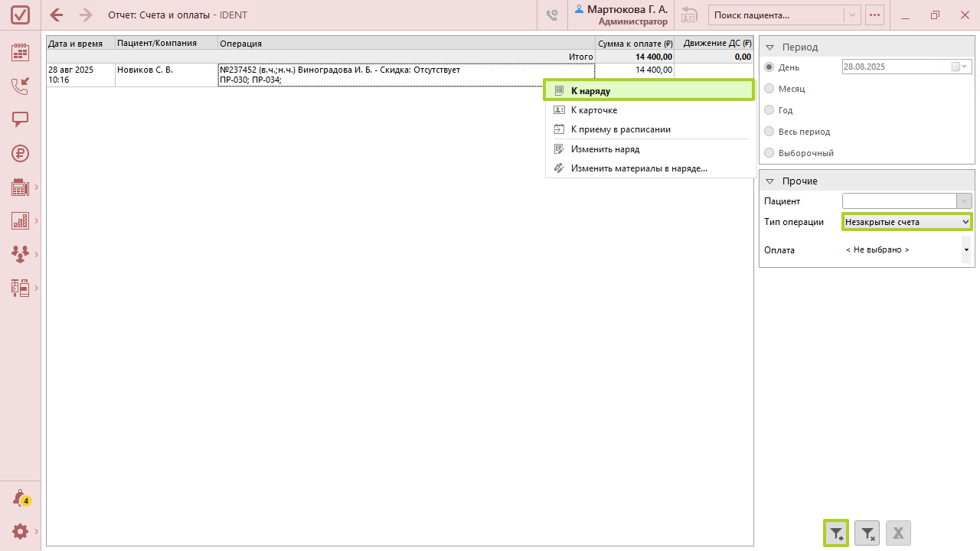
Task: Select the №237452 operation cell
Action: [407, 75]
